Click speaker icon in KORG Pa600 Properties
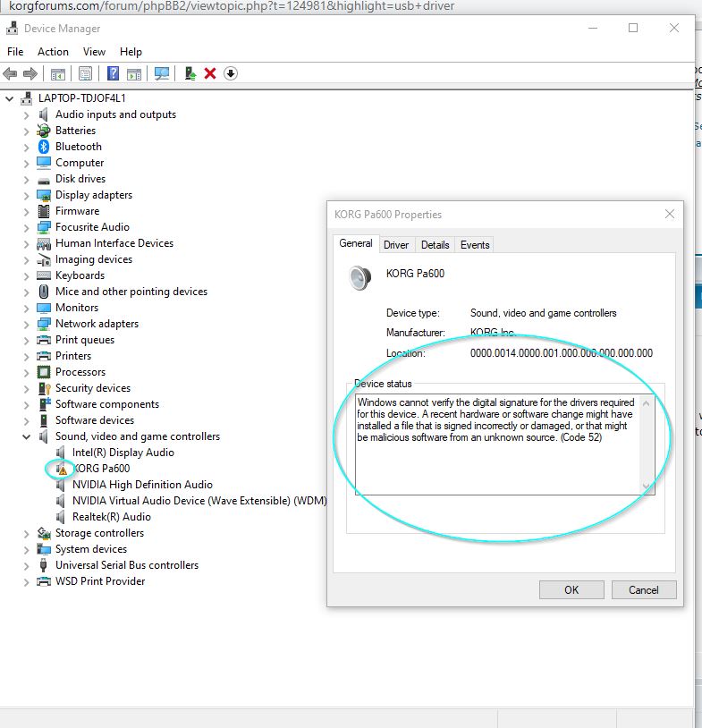 pyautogui.click(x=359, y=277)
